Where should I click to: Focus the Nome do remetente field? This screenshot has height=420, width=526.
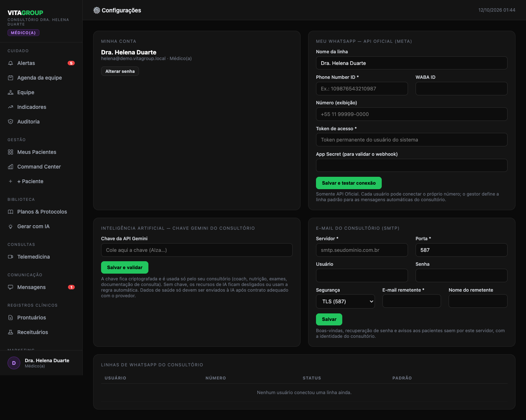tap(478, 301)
